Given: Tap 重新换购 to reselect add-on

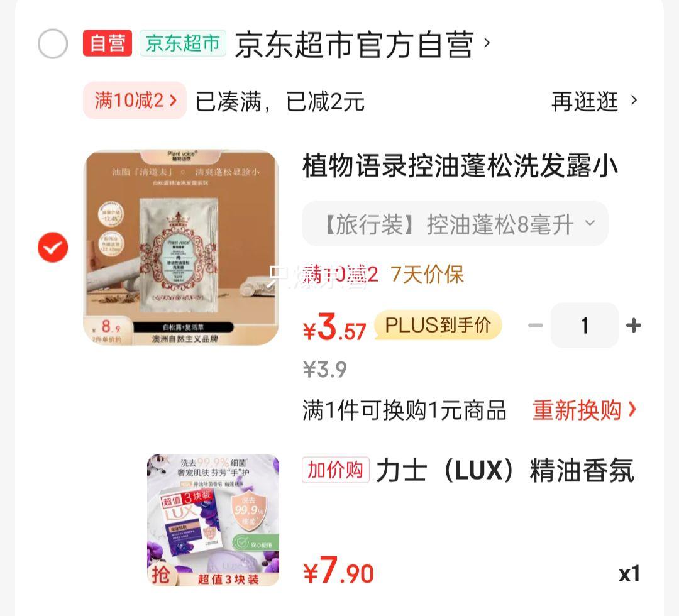Looking at the screenshot, I should coord(585,409).
